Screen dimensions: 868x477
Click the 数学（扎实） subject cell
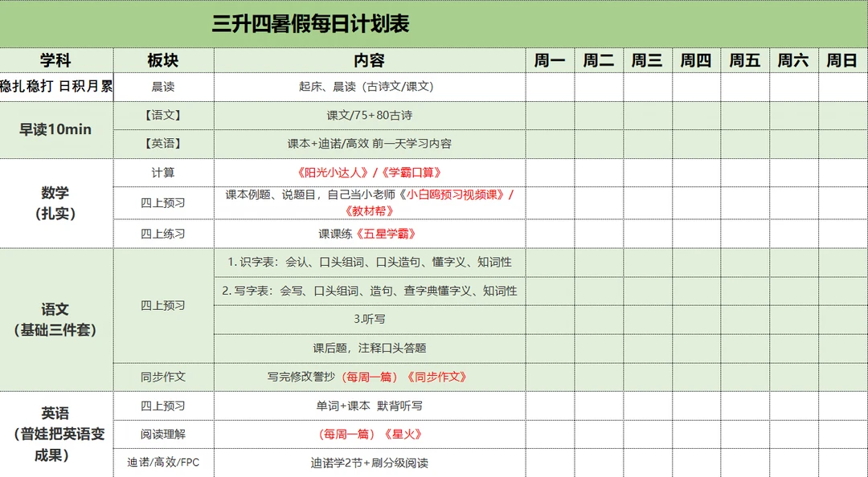[x=56, y=203]
